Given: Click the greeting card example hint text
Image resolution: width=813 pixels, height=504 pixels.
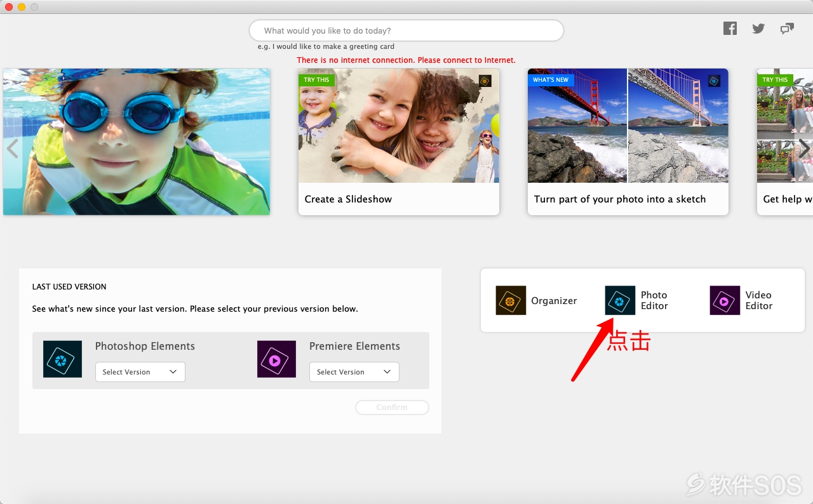Looking at the screenshot, I should pos(326,46).
